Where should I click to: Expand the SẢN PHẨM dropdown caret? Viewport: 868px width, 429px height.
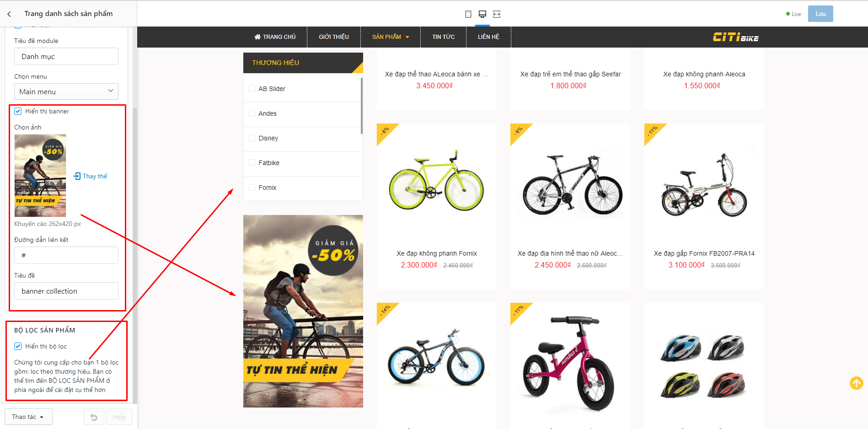coord(407,37)
